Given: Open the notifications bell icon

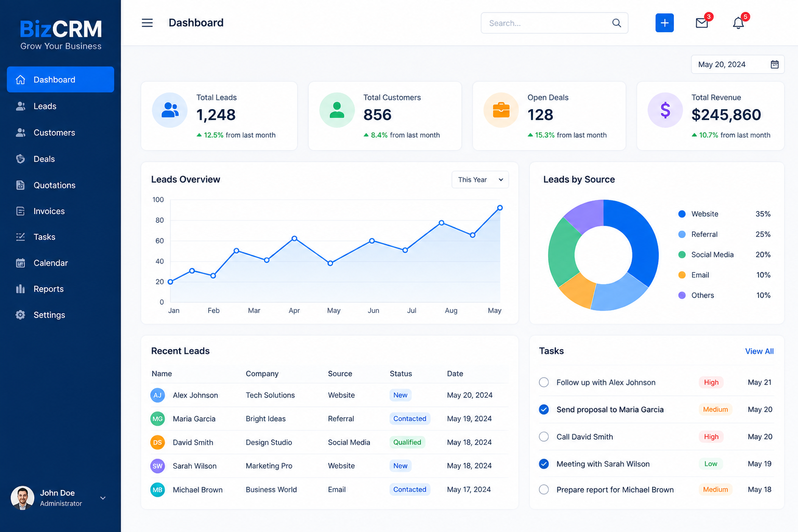Looking at the screenshot, I should pos(738,23).
